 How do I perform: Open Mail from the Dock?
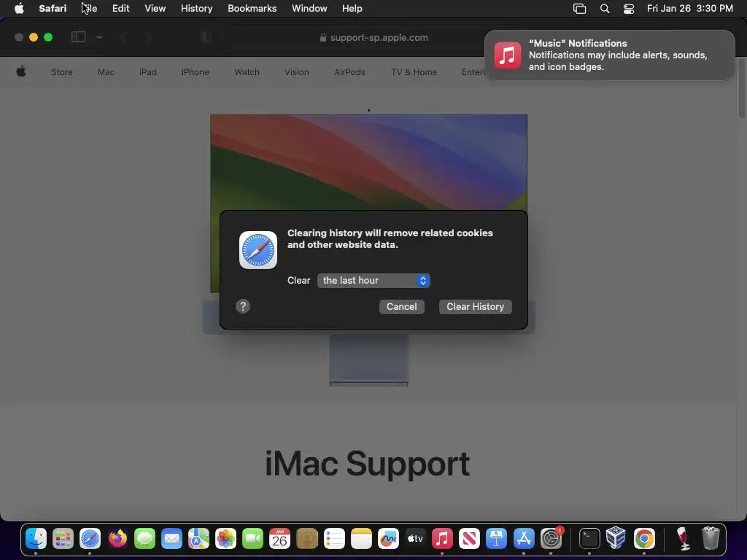point(171,539)
